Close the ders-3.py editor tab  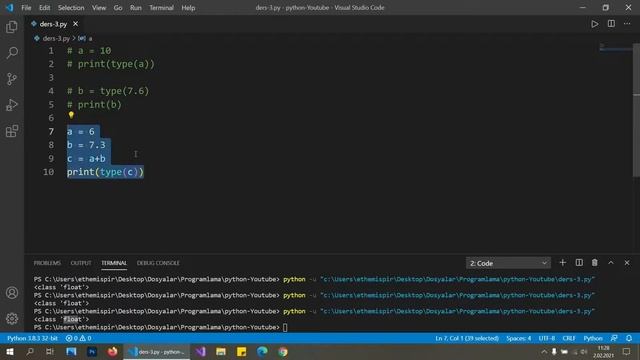pyautogui.click(x=76, y=24)
